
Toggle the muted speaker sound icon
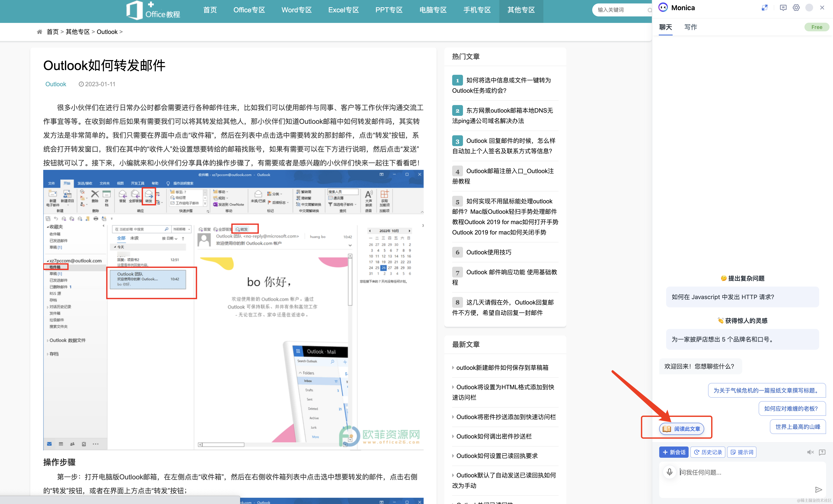tap(810, 452)
